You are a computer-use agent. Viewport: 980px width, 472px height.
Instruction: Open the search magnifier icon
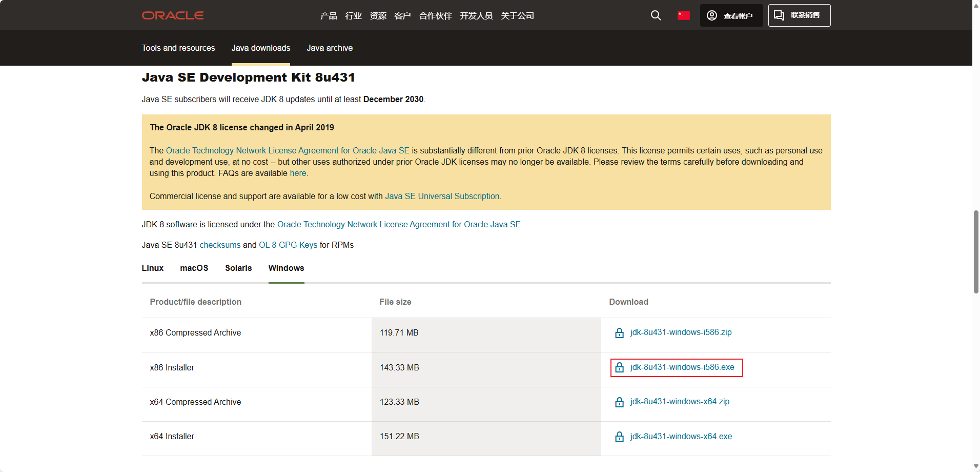[x=656, y=15]
